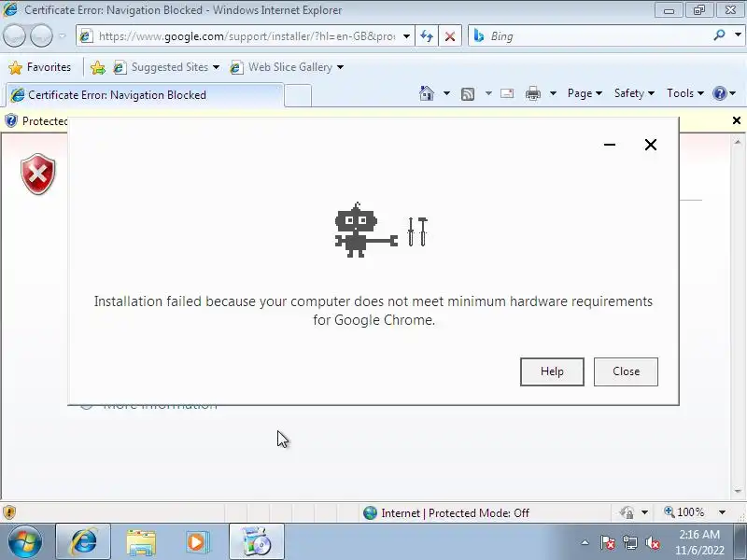
Task: Click status bar security warning shield icon
Action: [9, 512]
